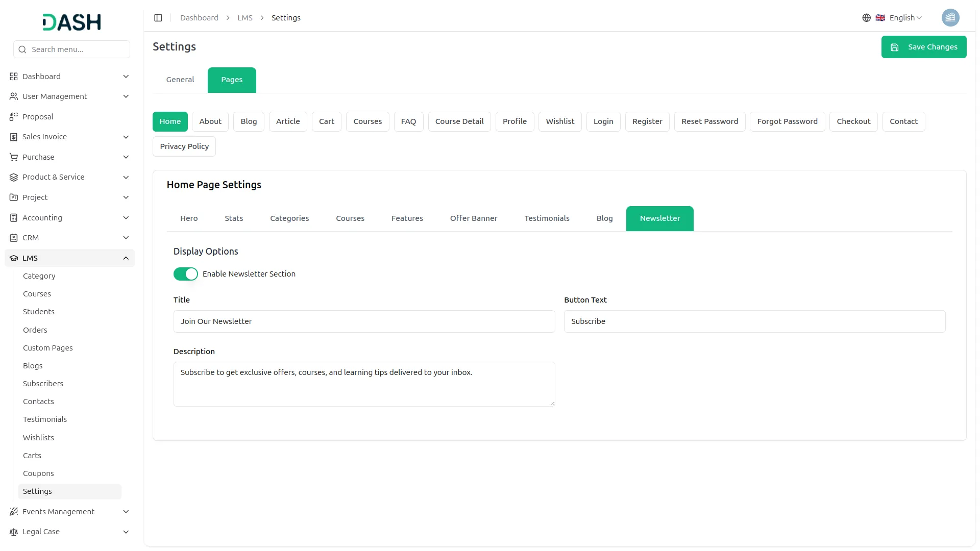Expand the User Management menu chevron
This screenshot has height=551, width=980.
[126, 96]
